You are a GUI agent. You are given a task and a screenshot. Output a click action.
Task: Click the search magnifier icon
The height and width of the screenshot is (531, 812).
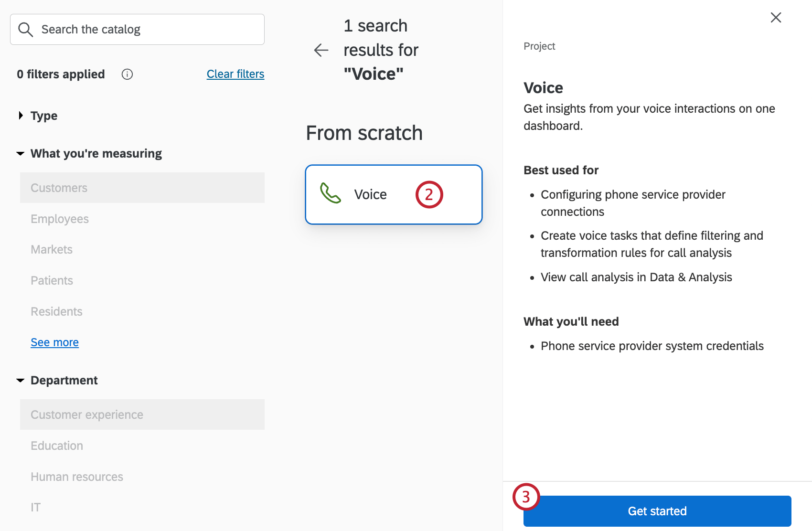25,30
